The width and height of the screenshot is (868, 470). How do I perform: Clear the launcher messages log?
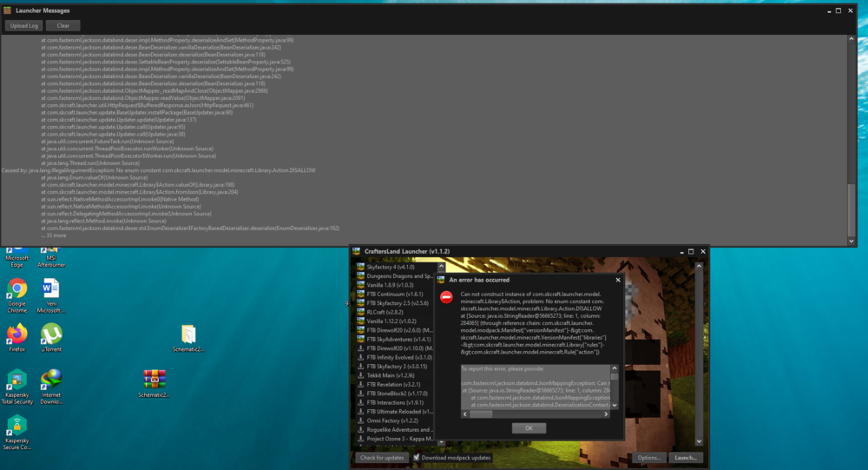(62, 26)
